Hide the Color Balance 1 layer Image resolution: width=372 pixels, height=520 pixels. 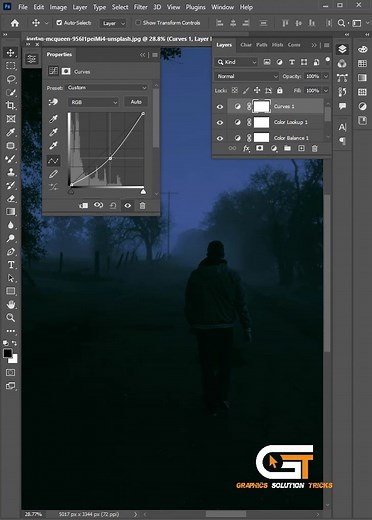click(220, 138)
